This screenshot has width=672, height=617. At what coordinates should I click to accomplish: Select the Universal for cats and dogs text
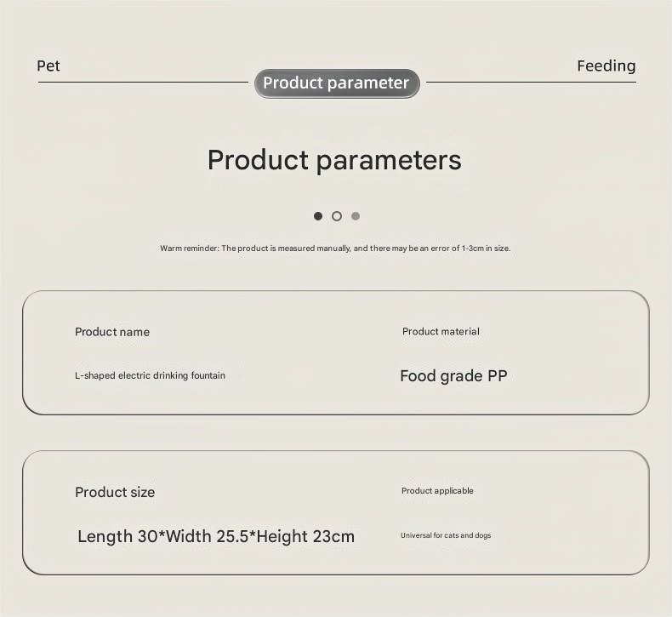tap(446, 535)
